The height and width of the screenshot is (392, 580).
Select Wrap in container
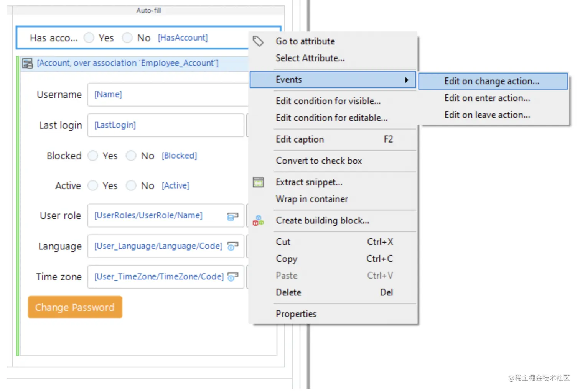[x=333, y=199]
